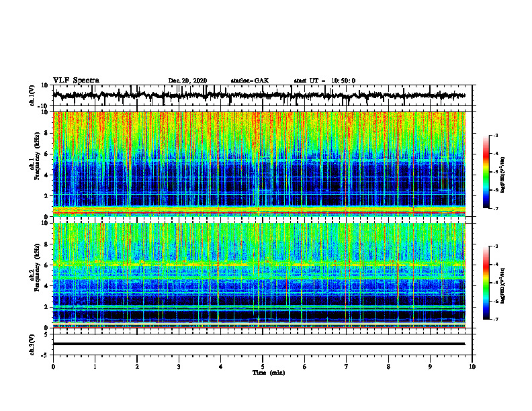
Task: Click the "-5" tick on ch.3(V) axis
Action: pos(45,355)
